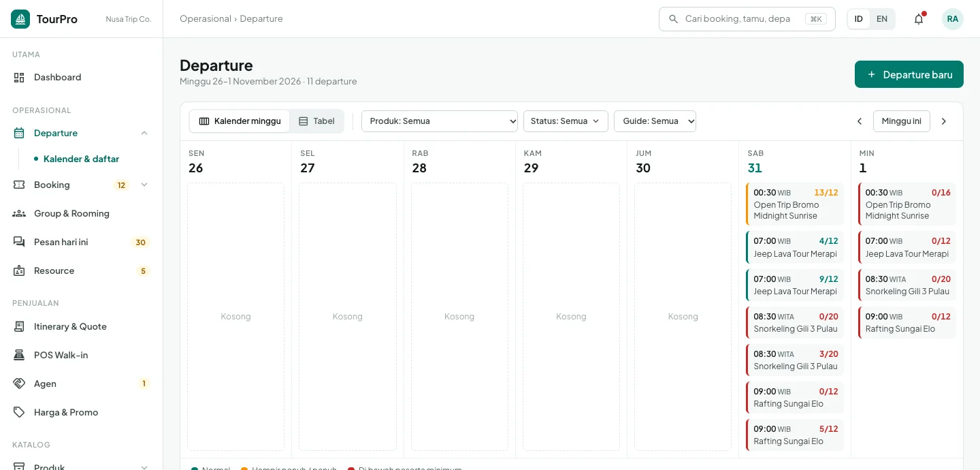Click the Pesan hari ini chat icon

19,242
